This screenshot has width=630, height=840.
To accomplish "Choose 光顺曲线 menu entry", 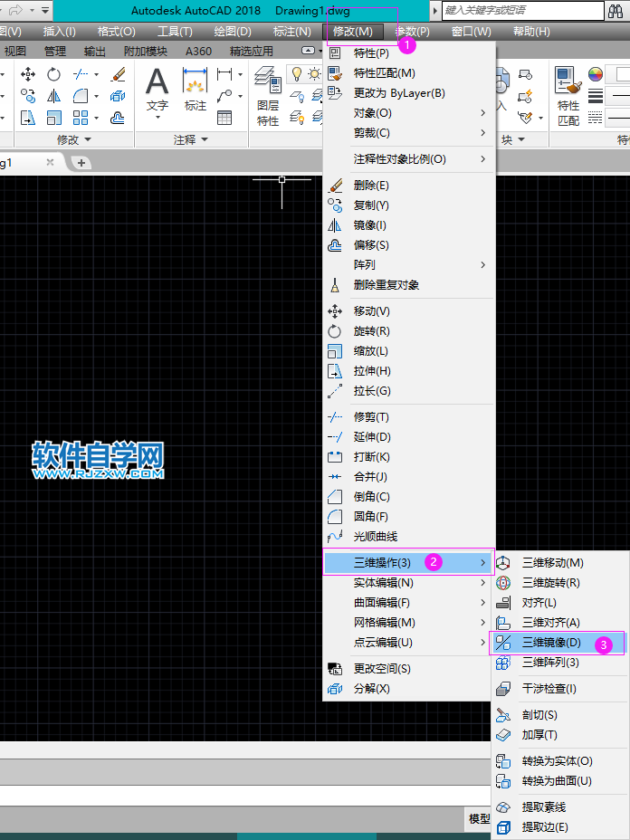I will tap(409, 536).
